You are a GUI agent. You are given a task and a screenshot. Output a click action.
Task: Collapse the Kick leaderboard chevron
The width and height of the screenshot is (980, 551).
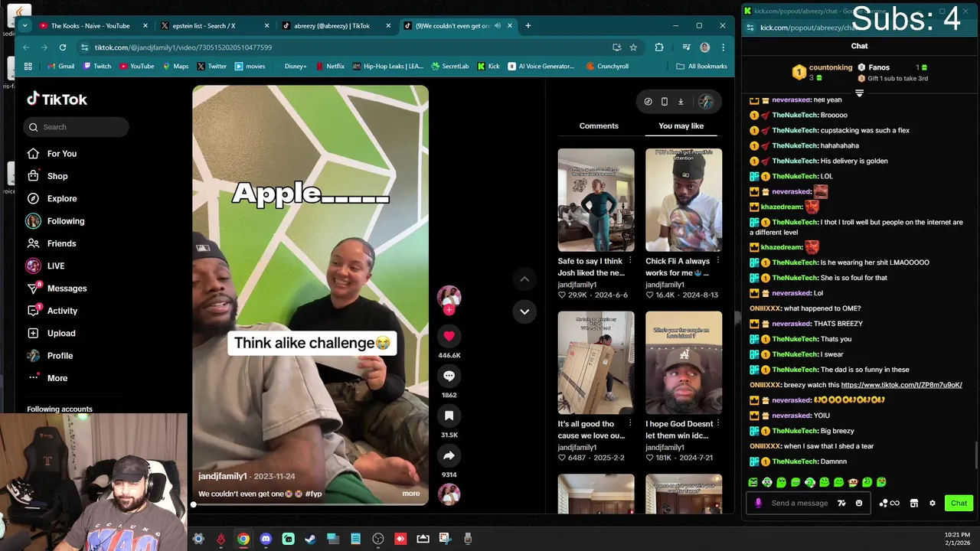click(x=859, y=93)
